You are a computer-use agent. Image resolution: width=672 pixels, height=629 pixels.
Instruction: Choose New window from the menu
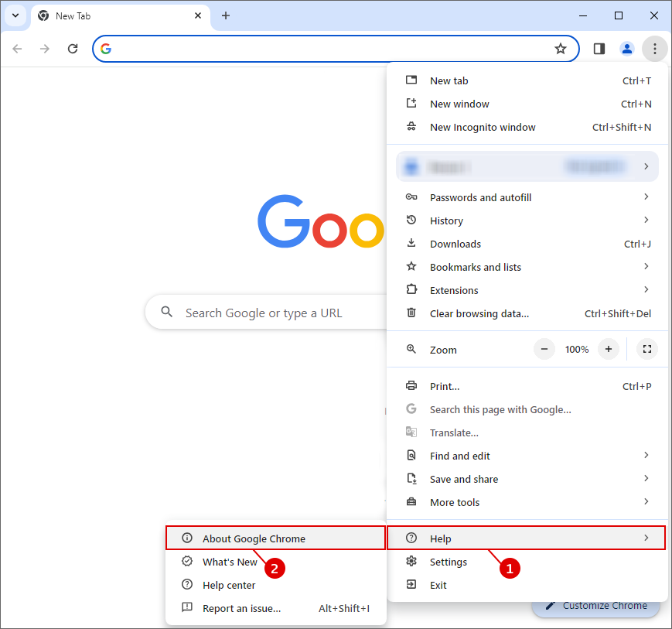(x=528, y=104)
